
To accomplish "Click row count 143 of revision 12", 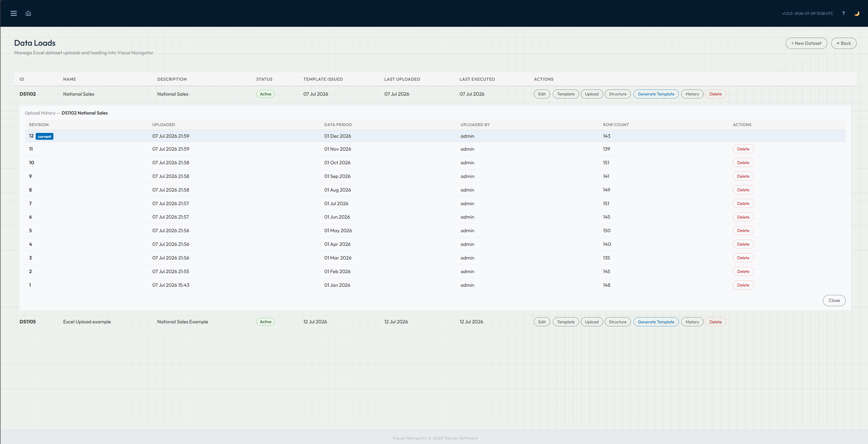I will pos(606,136).
